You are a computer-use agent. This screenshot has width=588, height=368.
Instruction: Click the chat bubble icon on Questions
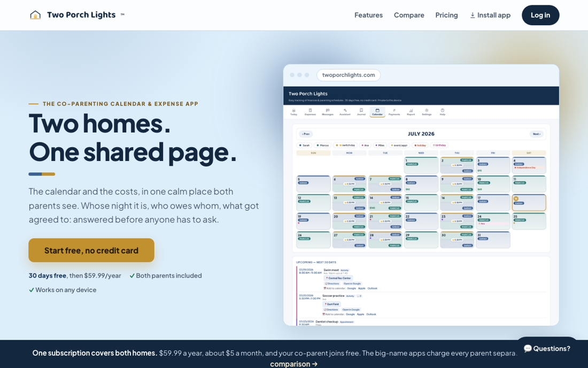point(528,349)
